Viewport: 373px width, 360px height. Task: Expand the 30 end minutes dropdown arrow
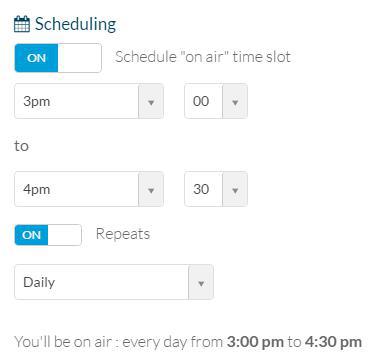point(235,189)
